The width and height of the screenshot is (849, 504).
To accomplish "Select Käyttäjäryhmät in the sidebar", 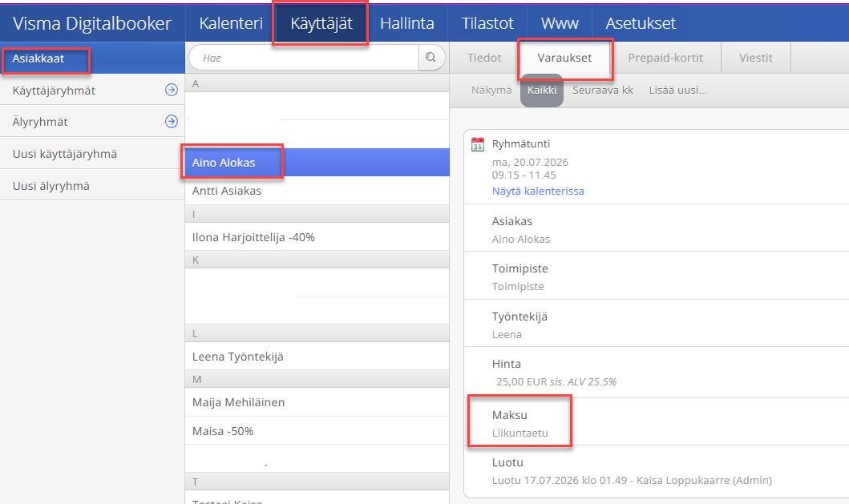I will (92, 90).
